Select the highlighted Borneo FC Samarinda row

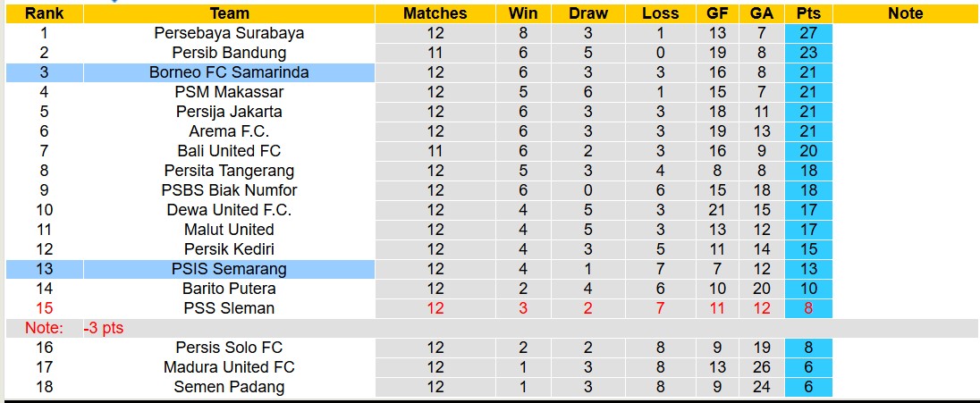tap(229, 72)
